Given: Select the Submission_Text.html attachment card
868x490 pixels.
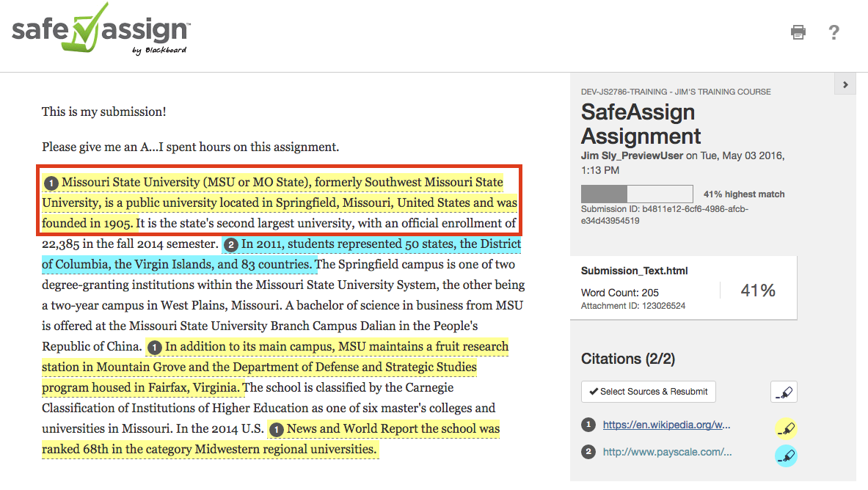Looking at the screenshot, I should click(x=683, y=288).
